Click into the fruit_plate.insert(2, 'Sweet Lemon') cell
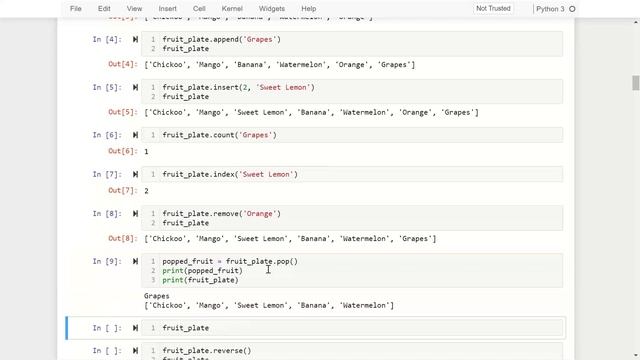The width and height of the screenshot is (640, 360). pyautogui.click(x=352, y=91)
